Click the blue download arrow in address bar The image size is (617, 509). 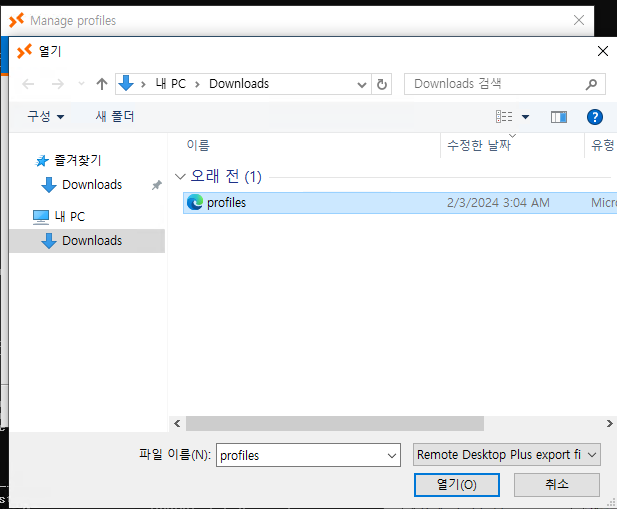pyautogui.click(x=126, y=83)
